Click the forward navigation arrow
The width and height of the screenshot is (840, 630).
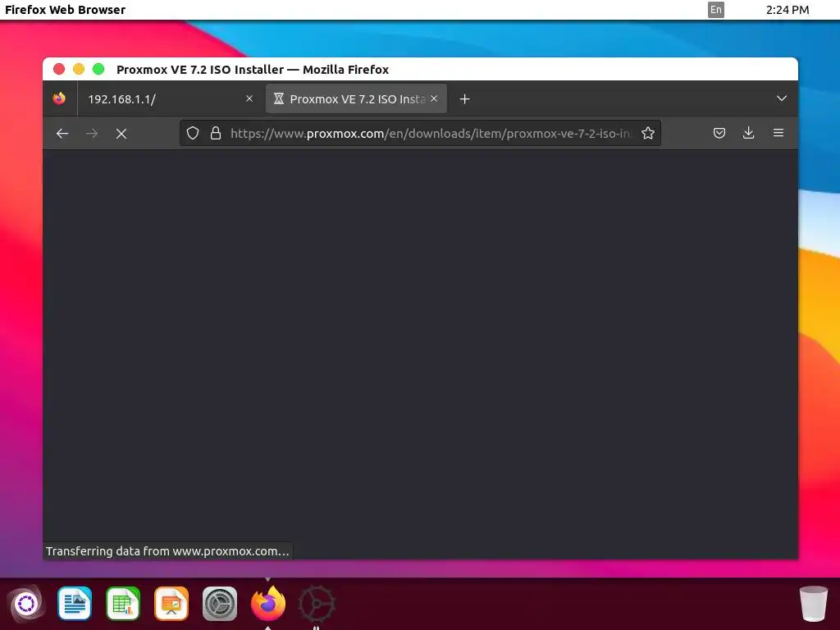tap(92, 134)
